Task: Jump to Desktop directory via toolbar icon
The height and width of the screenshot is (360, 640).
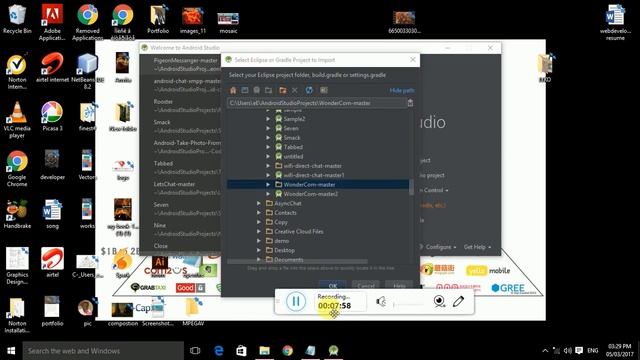Action: pos(244,90)
